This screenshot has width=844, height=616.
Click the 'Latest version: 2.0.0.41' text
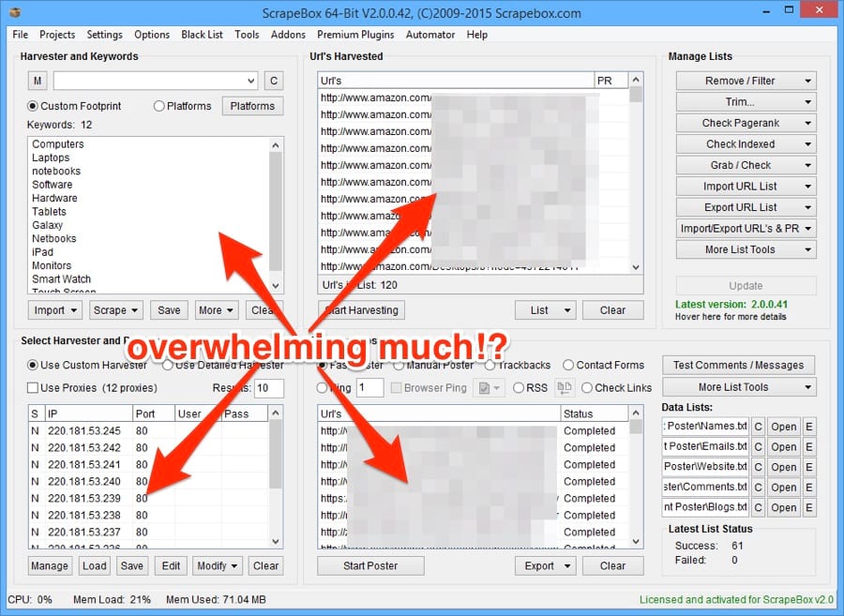[x=731, y=305]
